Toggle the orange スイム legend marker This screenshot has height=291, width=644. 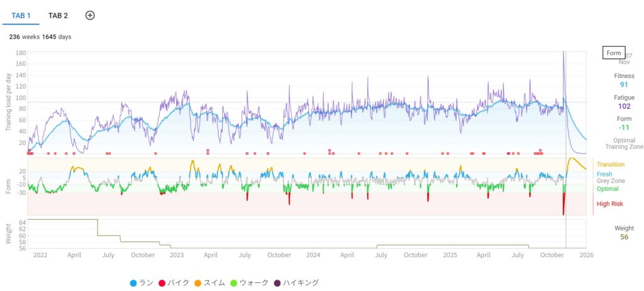196,283
